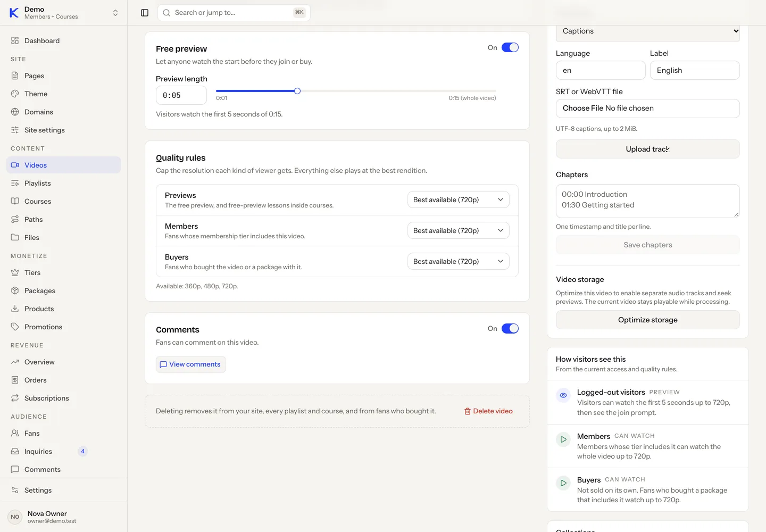Click the Search or jump to box
This screenshot has height=532, width=766.
(x=234, y=13)
